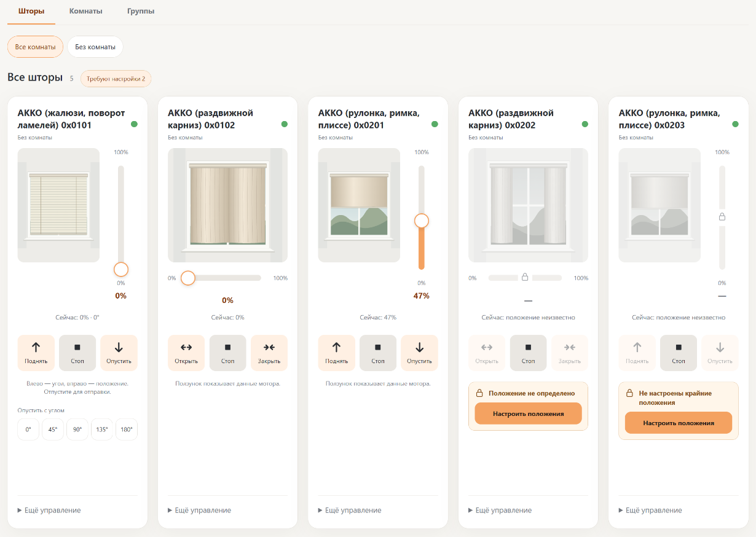Click Настроить положения on card 0x0202
The height and width of the screenshot is (537, 756).
pyautogui.click(x=529, y=414)
